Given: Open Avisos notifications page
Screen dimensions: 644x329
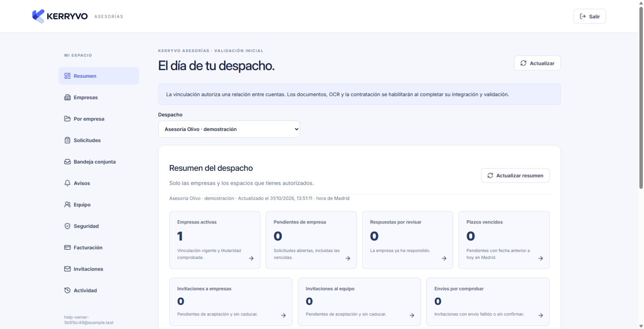Looking at the screenshot, I should click(x=99, y=183).
